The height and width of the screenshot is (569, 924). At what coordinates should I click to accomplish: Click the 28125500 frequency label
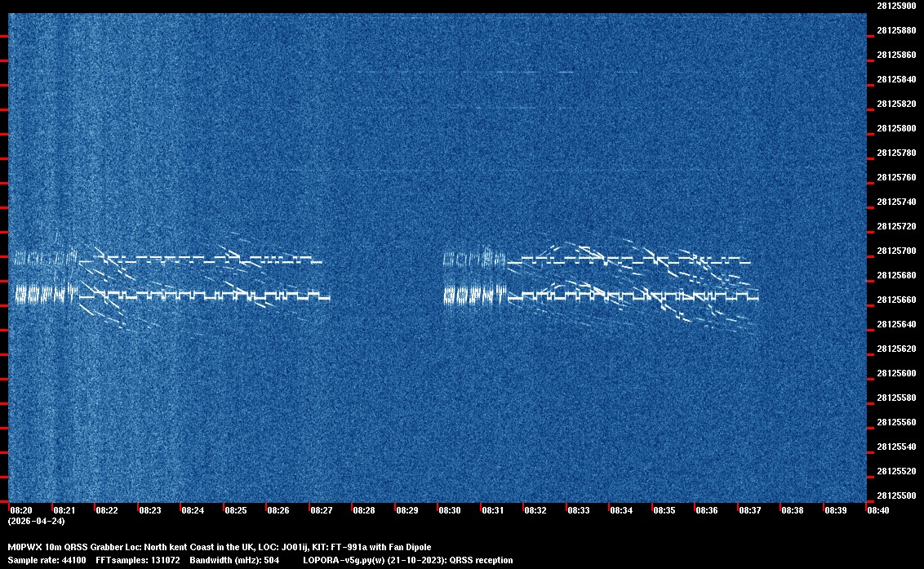click(896, 496)
